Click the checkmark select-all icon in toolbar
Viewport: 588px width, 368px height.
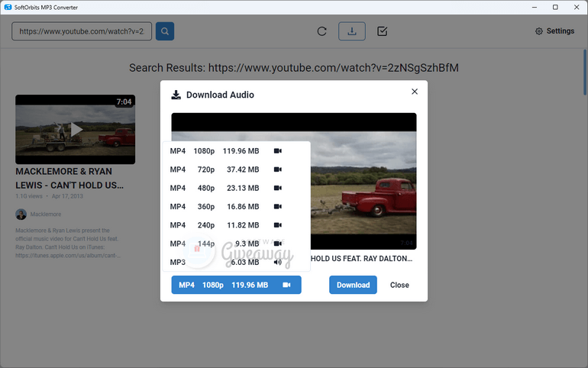pos(382,31)
